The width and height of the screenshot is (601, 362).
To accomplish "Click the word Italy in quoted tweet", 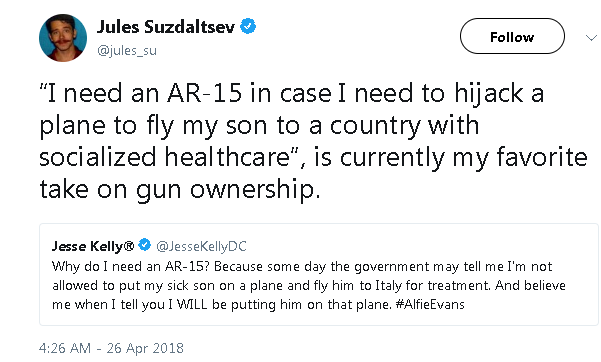I will click(388, 285).
